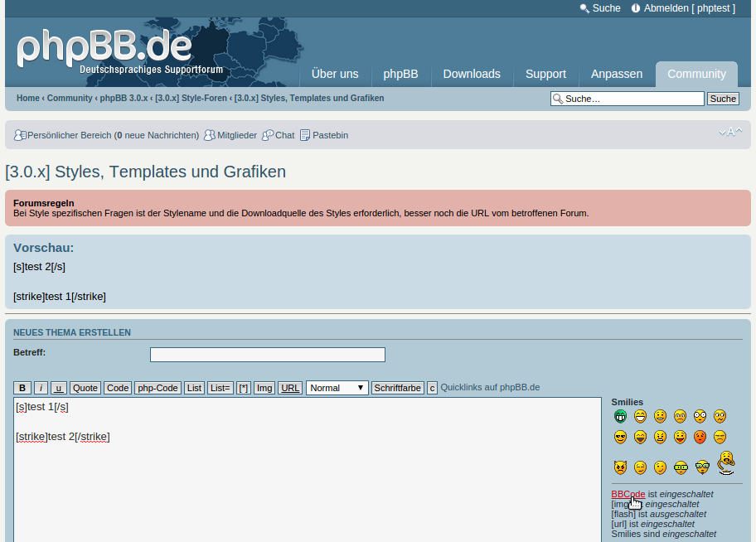Insert a [*] list item tag
Viewport: 756px width, 542px height.
click(x=244, y=388)
